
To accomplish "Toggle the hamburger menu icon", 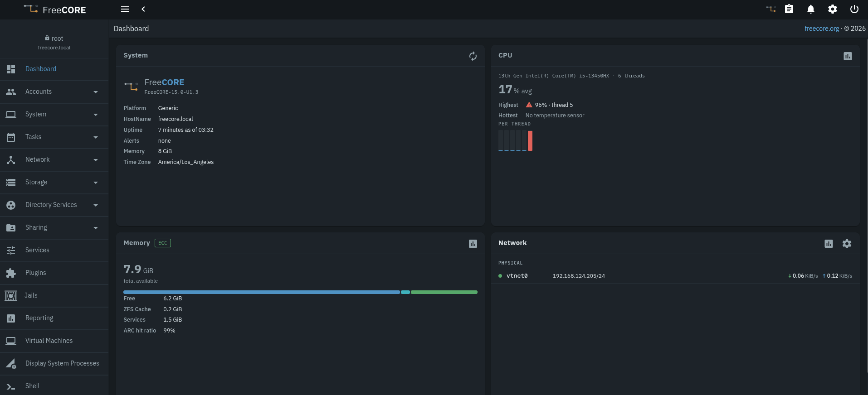I will point(125,9).
